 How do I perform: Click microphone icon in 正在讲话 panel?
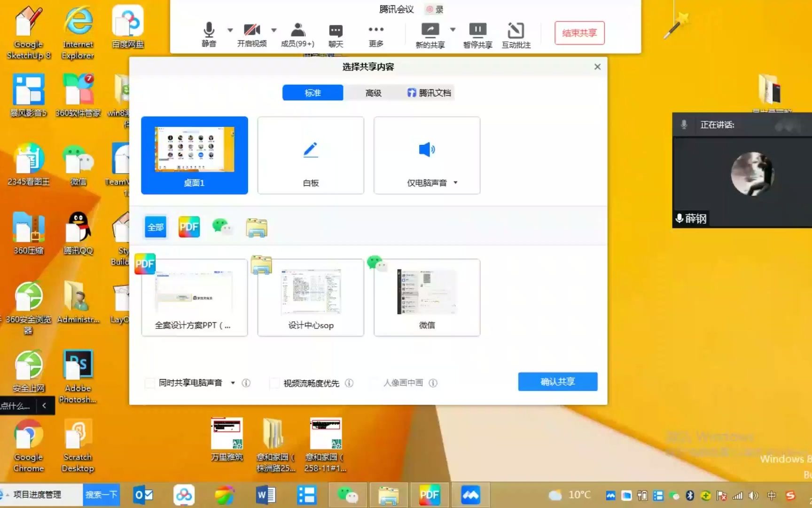tap(684, 125)
